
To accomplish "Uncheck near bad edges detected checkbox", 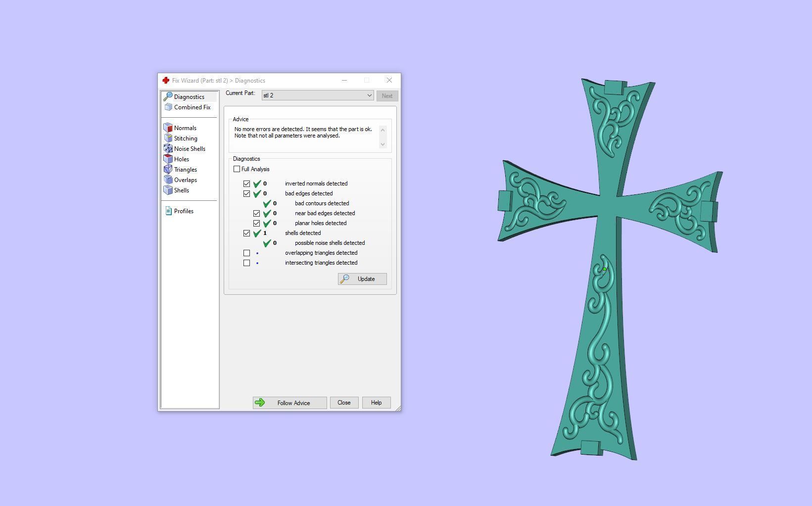I will click(257, 213).
